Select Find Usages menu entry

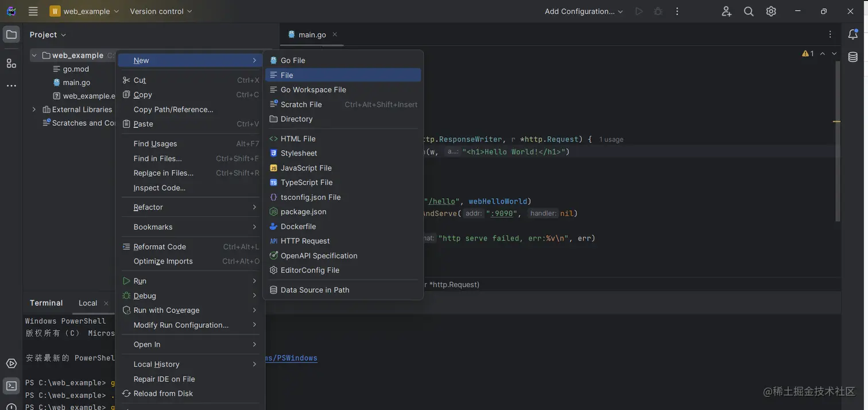click(x=191, y=144)
